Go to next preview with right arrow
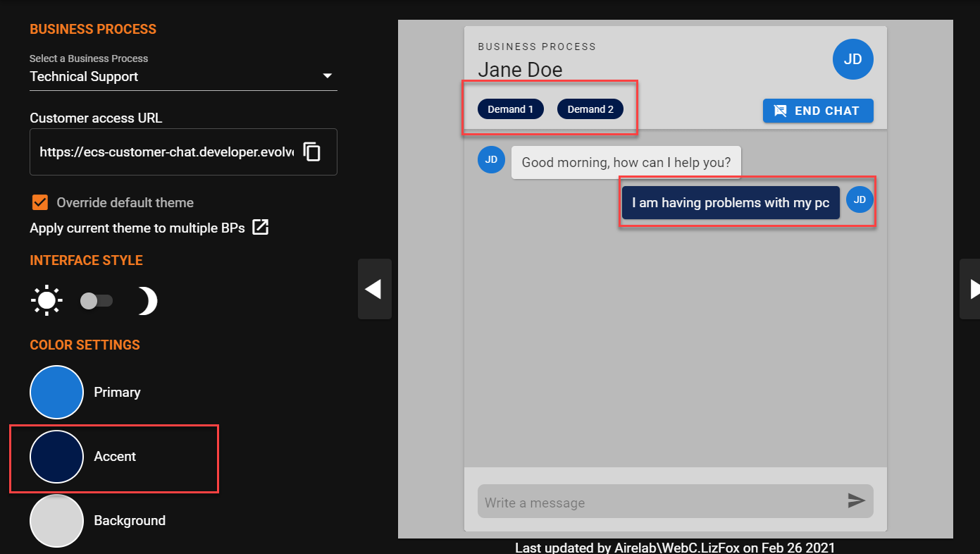Viewport: 980px width, 554px height. tap(972, 289)
